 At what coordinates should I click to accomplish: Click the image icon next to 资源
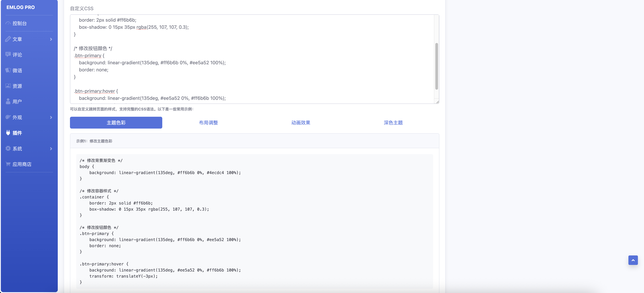[8, 86]
